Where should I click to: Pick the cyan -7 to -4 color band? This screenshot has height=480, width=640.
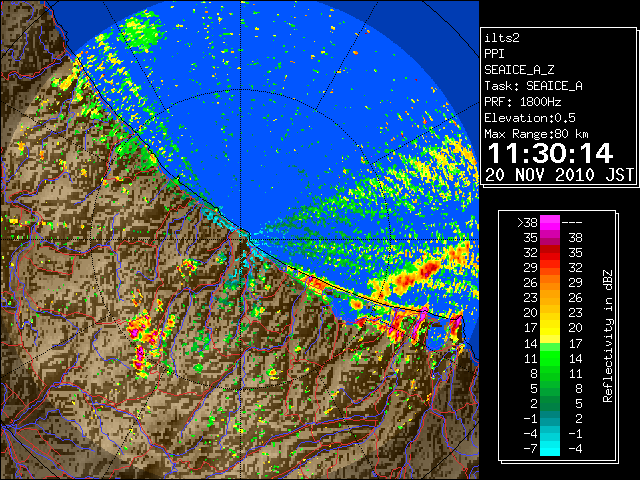point(550,449)
